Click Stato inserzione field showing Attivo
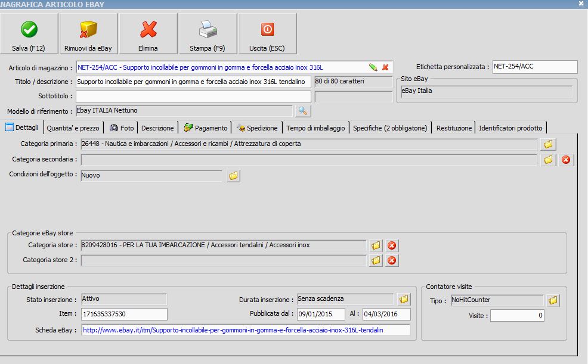Image resolution: width=588 pixels, height=364 pixels. [x=124, y=299]
